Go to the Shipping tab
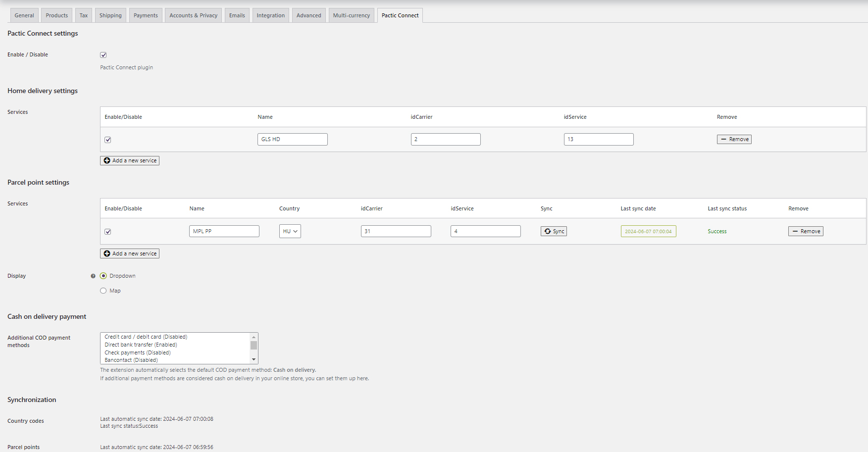Screen dimensions: 868x452 point(110,15)
